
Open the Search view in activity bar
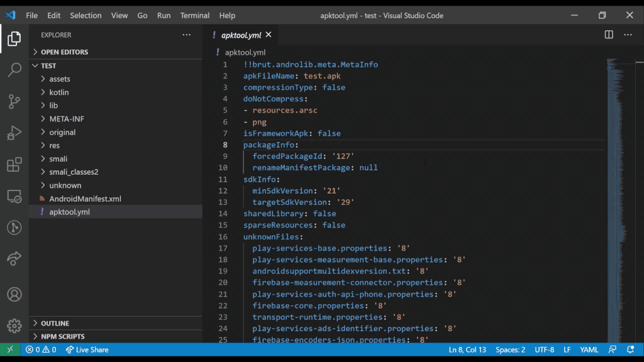14,69
